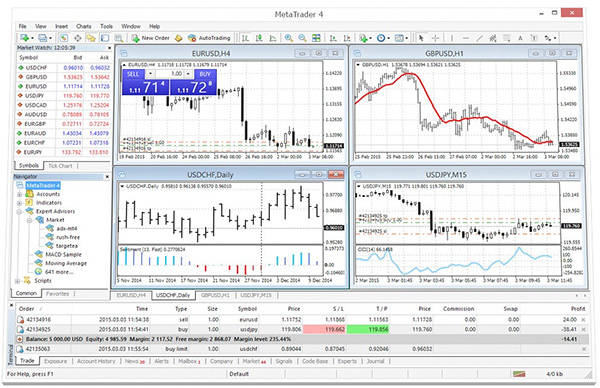Image resolution: width=600 pixels, height=388 pixels.
Task: Click the Zoom Out magnifier icon
Action: 302,38
